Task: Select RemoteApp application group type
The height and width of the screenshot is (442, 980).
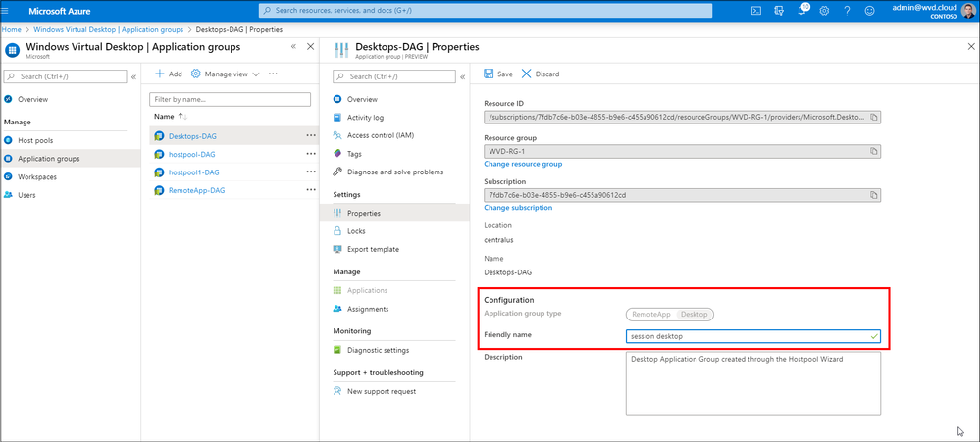Action: (652, 314)
